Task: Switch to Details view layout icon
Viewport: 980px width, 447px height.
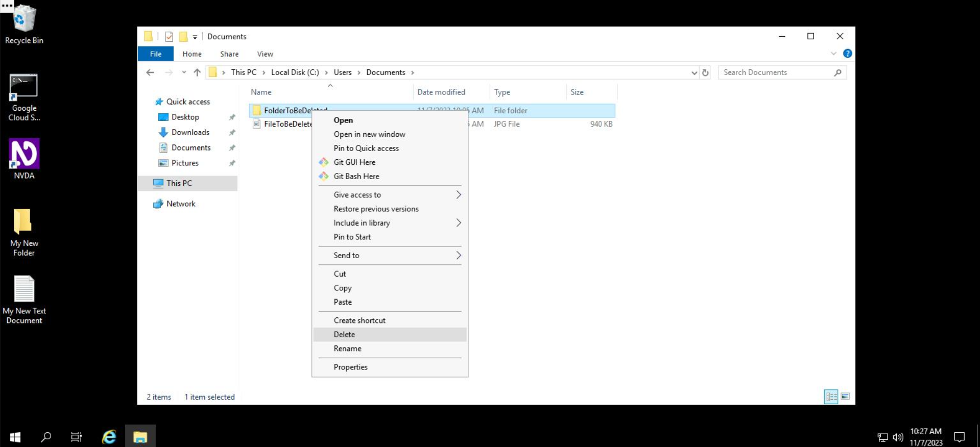Action: [831, 396]
